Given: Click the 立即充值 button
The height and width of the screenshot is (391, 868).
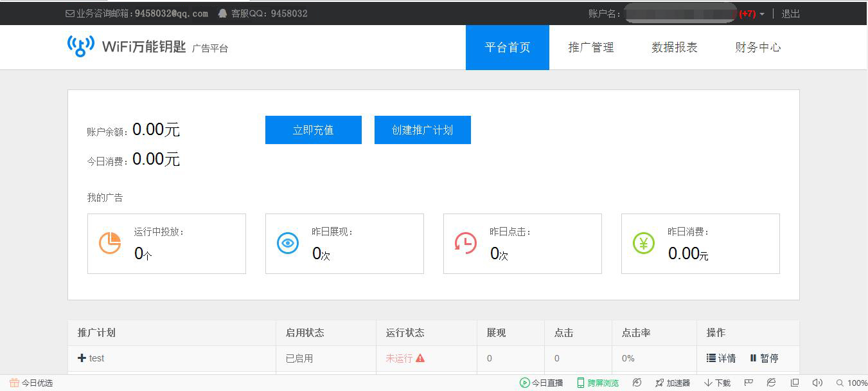Looking at the screenshot, I should tap(313, 129).
